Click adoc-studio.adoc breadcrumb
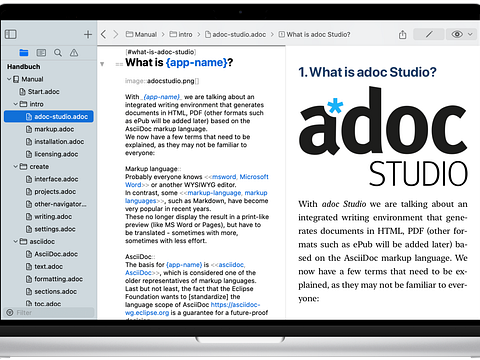Screen dimensions: 480x360 tap(235, 34)
